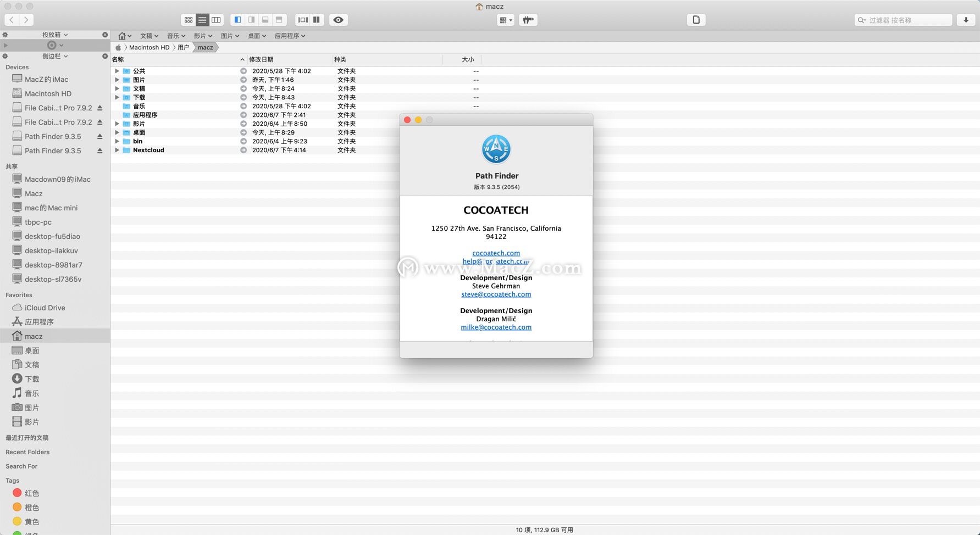Switch to column view
980x535 pixels.
(216, 20)
